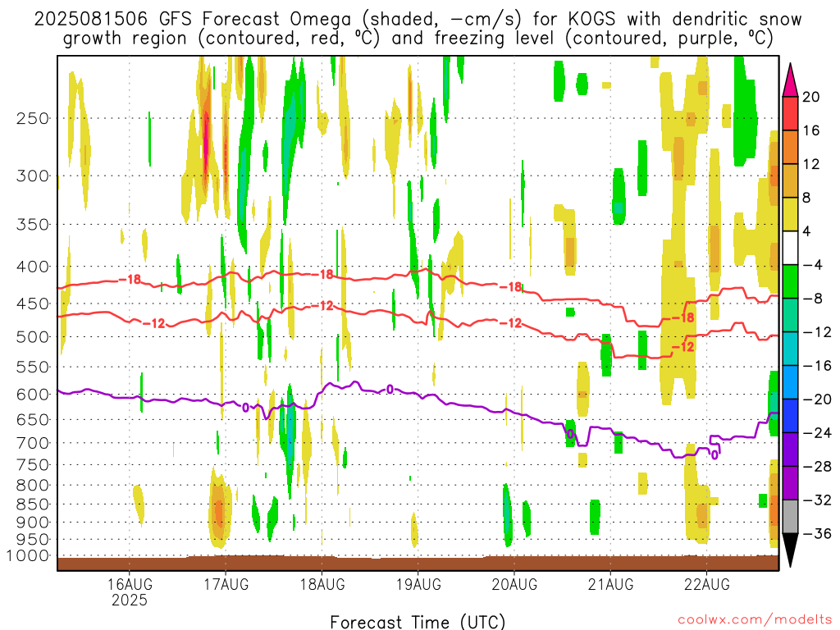The width and height of the screenshot is (840, 630).
Task: Pick the light yellow 4 to 8 swatch
Action: click(790, 214)
